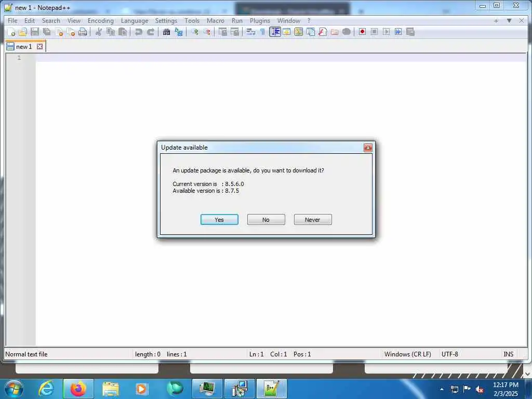Open the Edit menu

[30, 21]
